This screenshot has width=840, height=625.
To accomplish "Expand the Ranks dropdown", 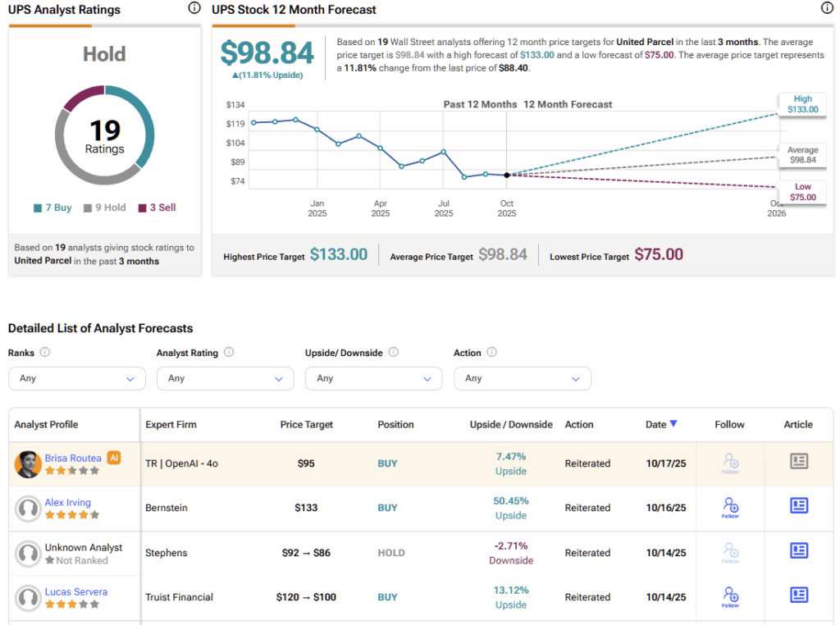I will pos(76,378).
